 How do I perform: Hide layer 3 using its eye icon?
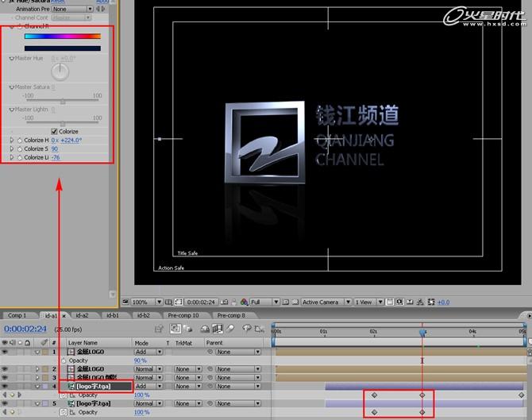[x=5, y=378]
